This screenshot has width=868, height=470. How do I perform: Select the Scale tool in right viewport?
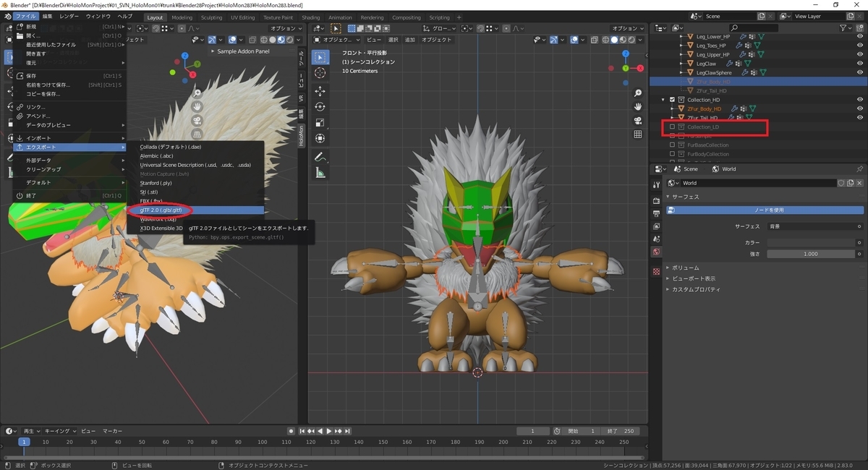(320, 123)
